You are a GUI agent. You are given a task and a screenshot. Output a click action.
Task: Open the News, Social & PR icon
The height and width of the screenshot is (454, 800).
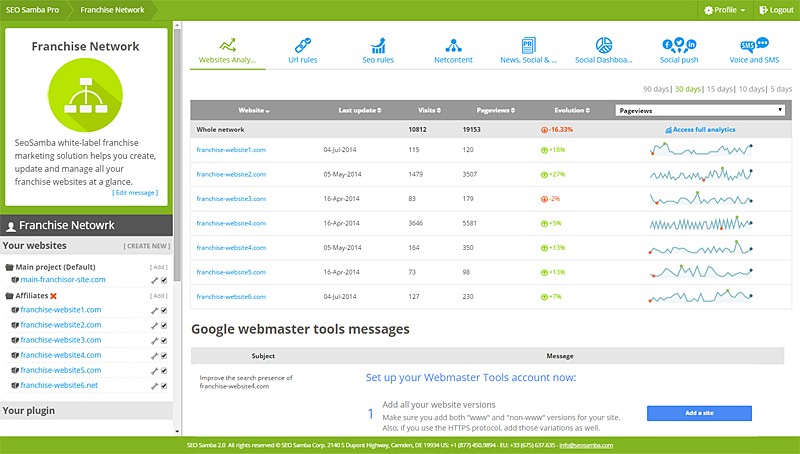click(529, 45)
